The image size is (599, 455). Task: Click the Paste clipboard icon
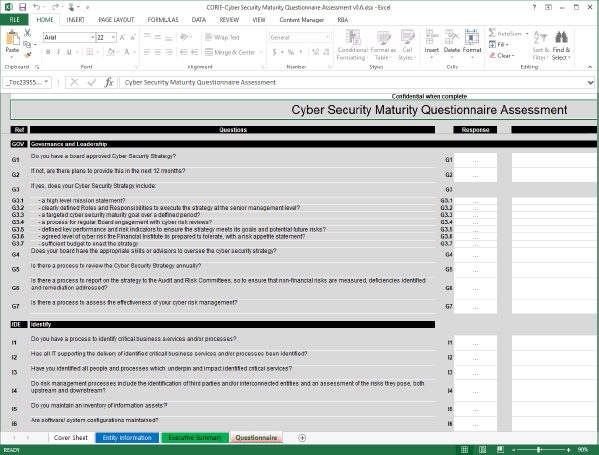coord(12,37)
